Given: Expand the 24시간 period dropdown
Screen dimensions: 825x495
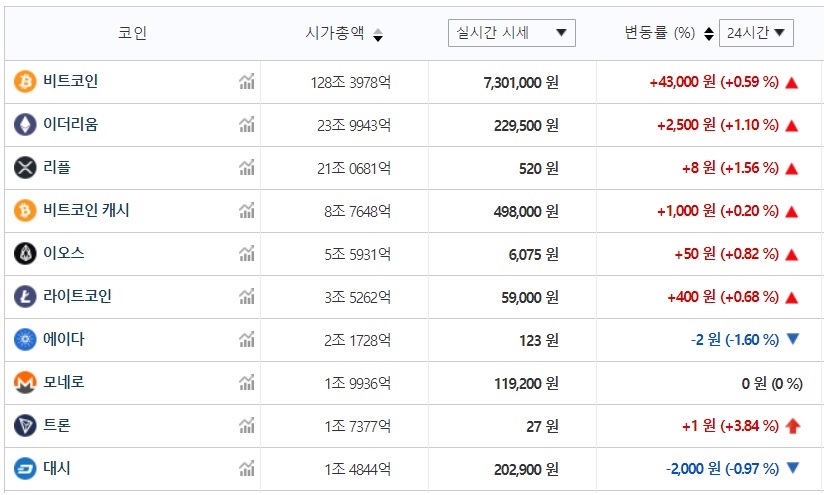Looking at the screenshot, I should [x=755, y=33].
